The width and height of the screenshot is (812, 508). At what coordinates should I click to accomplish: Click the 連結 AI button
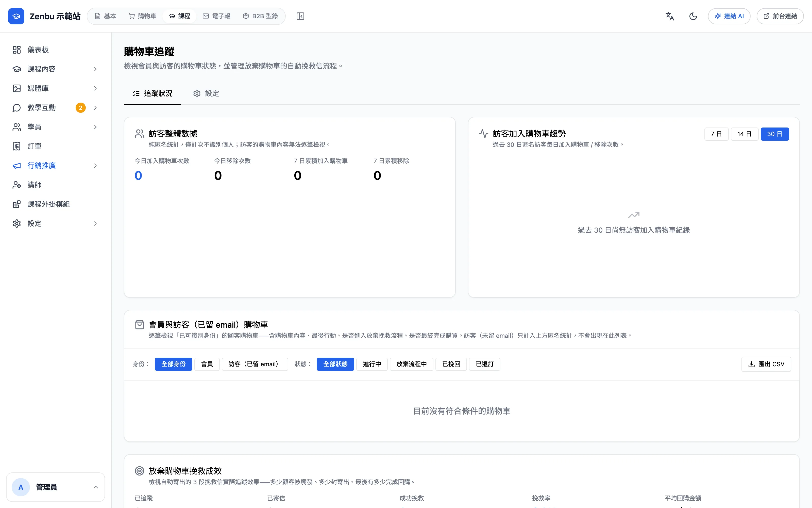pos(729,16)
